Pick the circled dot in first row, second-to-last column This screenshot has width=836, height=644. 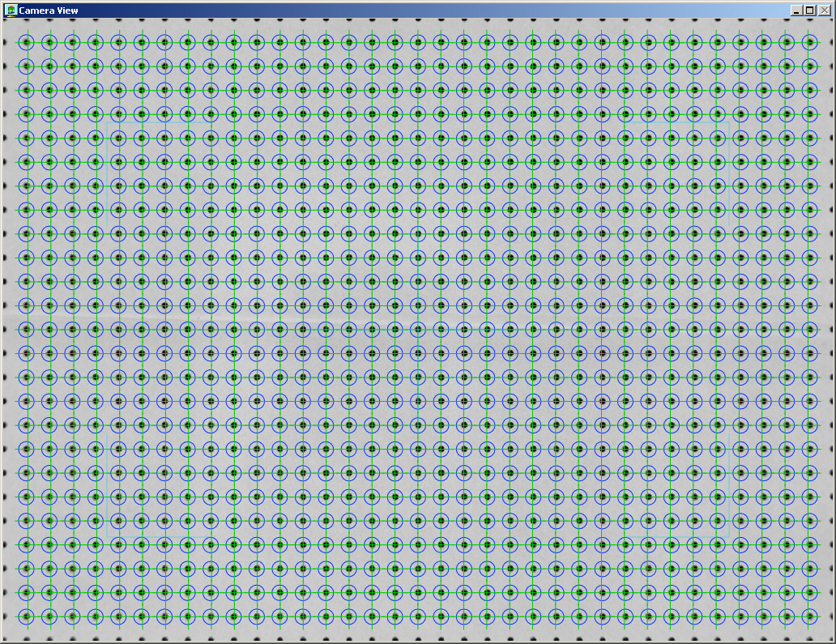click(x=787, y=43)
